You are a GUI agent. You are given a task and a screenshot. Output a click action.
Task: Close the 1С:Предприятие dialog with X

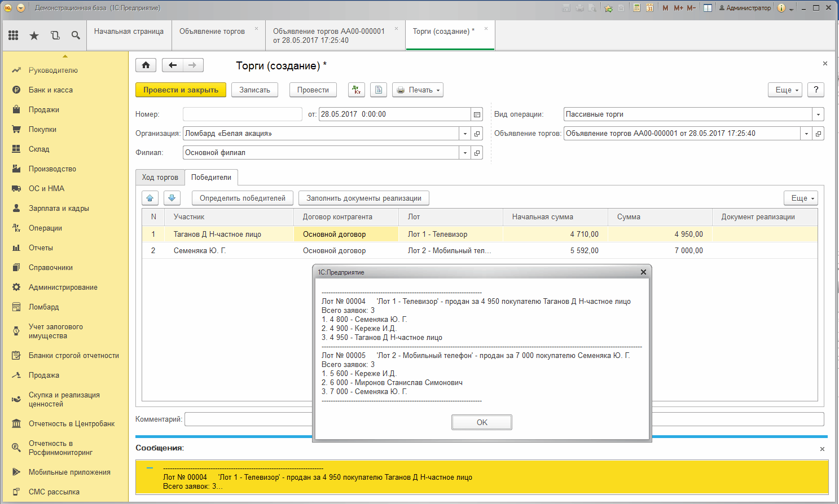tap(643, 272)
